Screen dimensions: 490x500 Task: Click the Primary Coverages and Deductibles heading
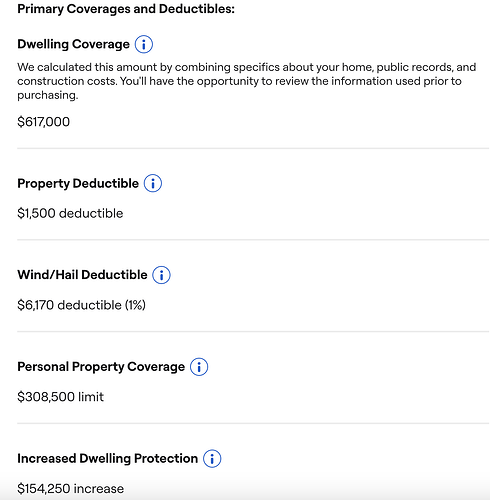[x=126, y=9]
